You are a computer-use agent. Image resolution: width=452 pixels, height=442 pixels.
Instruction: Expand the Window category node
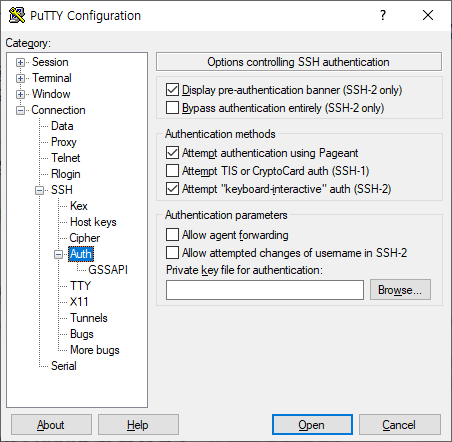(20, 94)
